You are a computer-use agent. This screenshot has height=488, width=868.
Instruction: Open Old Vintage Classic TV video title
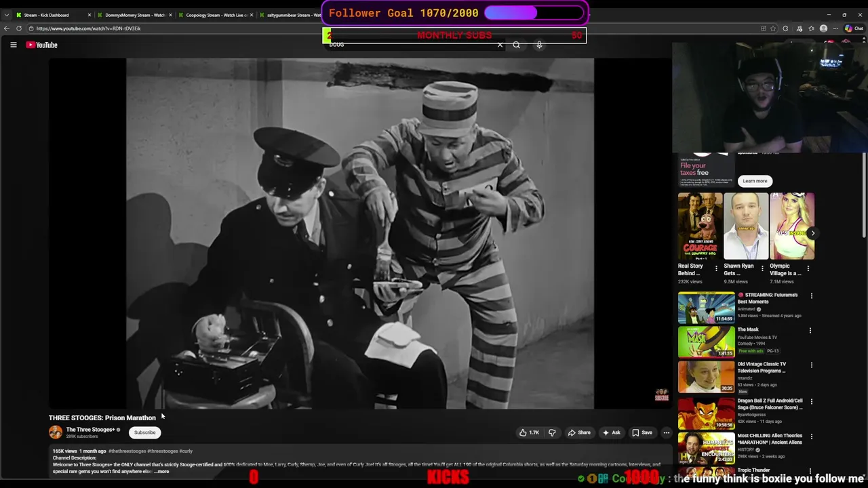click(x=762, y=367)
